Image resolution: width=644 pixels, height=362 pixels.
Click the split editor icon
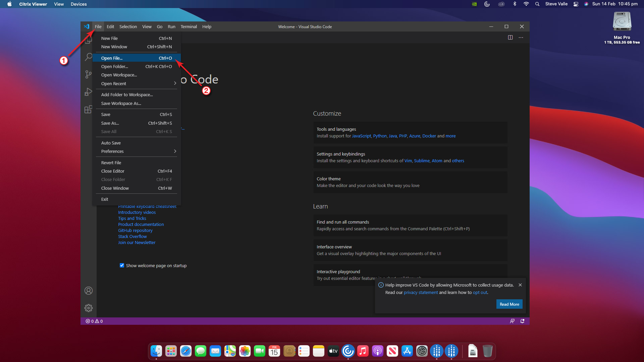click(x=510, y=38)
